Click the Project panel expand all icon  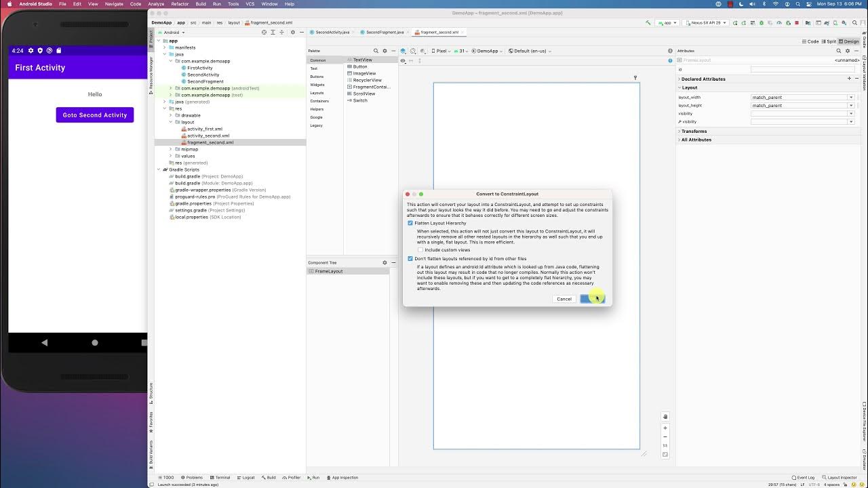coord(273,32)
